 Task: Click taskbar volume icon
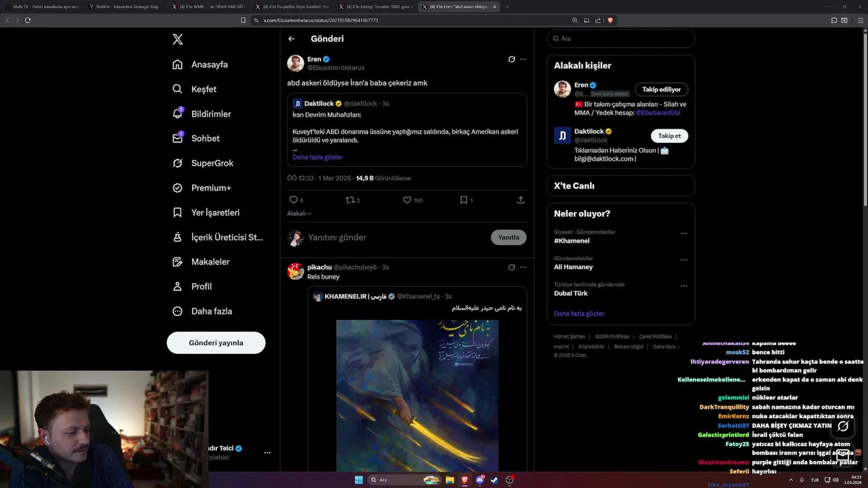tap(835, 480)
